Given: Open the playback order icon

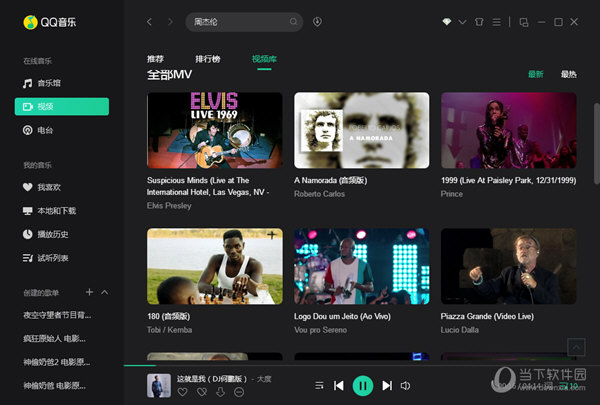Looking at the screenshot, I should (x=319, y=385).
